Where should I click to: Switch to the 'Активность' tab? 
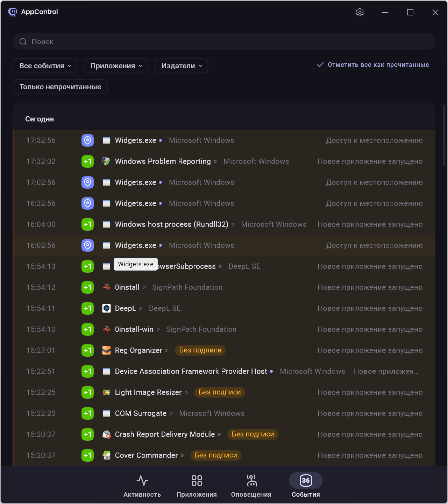tap(142, 485)
